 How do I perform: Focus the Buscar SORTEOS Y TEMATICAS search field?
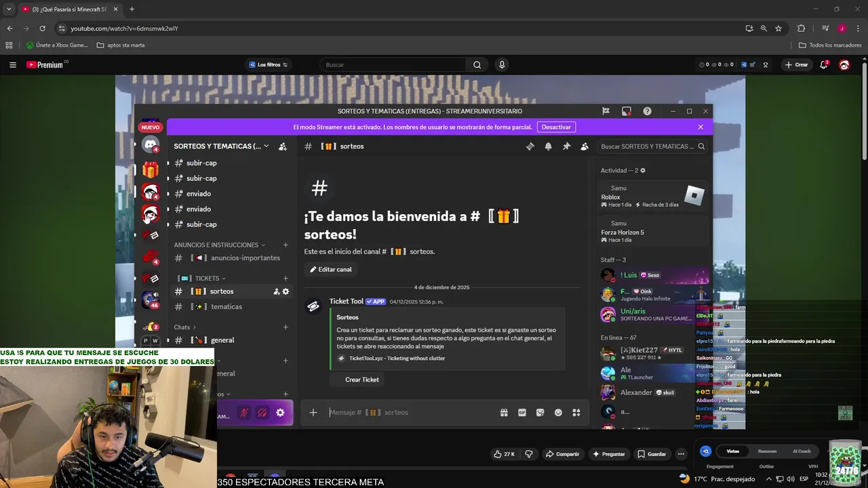point(653,146)
